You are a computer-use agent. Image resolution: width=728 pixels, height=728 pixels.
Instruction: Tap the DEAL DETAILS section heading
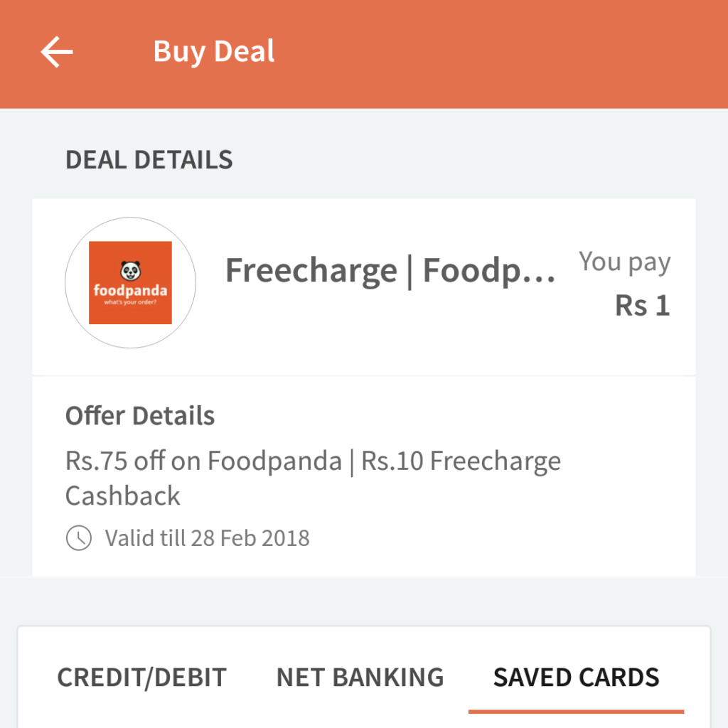149,159
